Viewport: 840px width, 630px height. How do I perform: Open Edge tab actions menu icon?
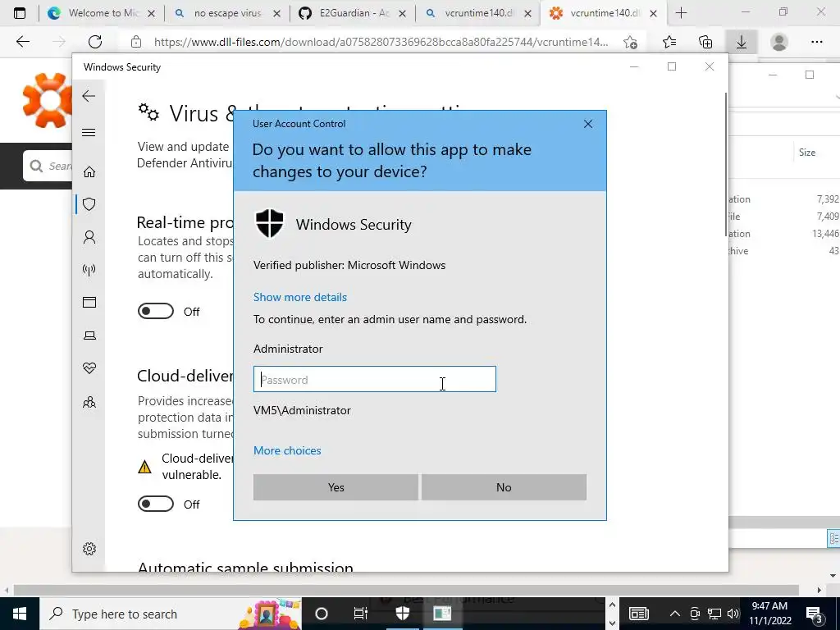coord(20,13)
